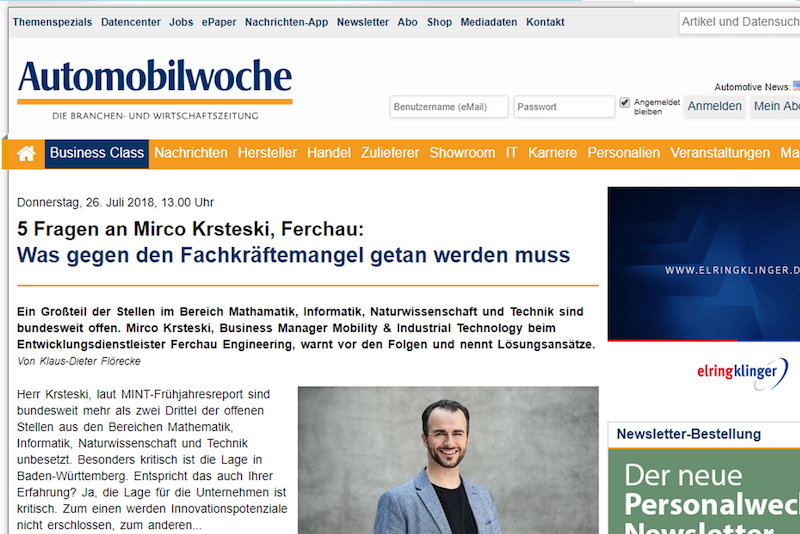Click the date 'Donnerstag, 26. Juli 2018, 13.00 Uhr'

(x=115, y=202)
